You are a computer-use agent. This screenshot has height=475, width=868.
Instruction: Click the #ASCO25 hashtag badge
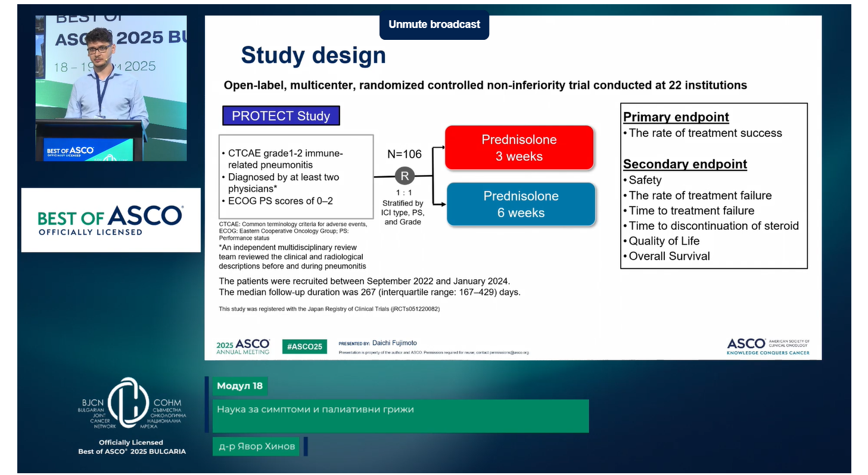304,346
